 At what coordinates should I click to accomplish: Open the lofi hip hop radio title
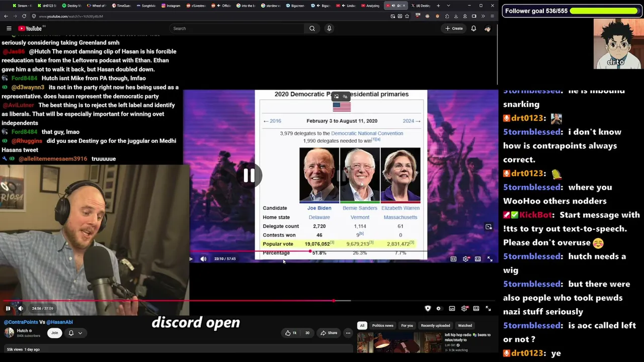[x=467, y=337]
